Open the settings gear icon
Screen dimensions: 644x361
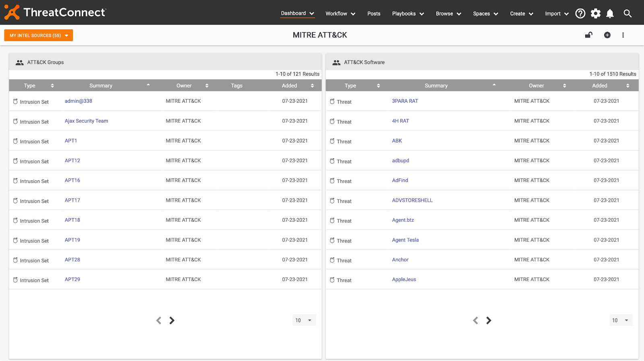pyautogui.click(x=595, y=14)
